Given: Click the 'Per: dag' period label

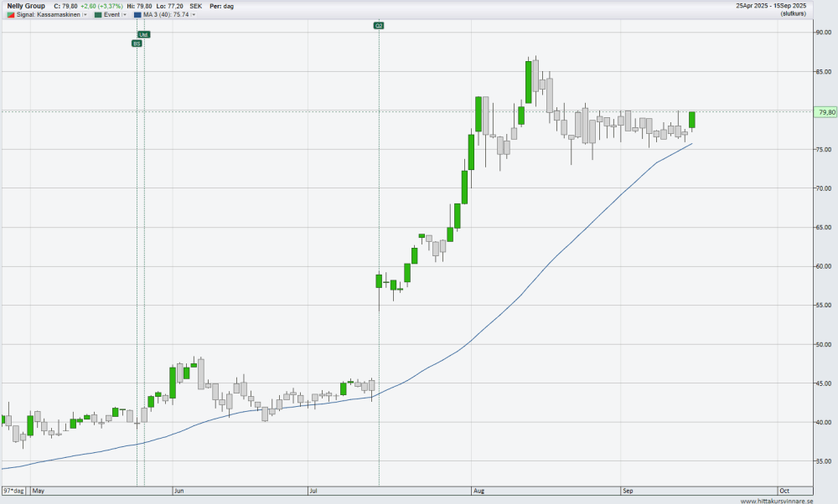Looking at the screenshot, I should [x=221, y=7].
